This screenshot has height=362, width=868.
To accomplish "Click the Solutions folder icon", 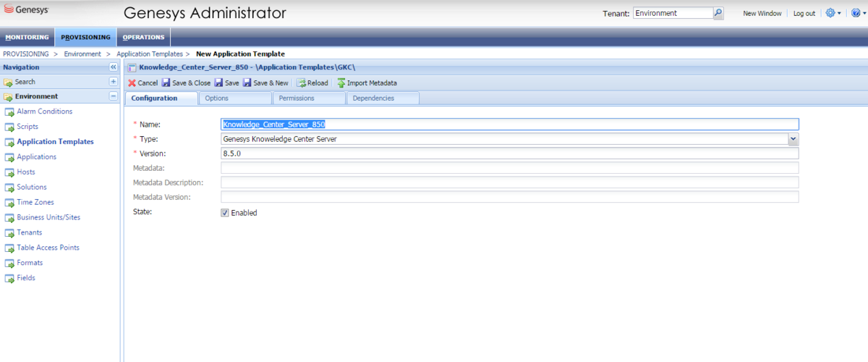I will click(9, 188).
